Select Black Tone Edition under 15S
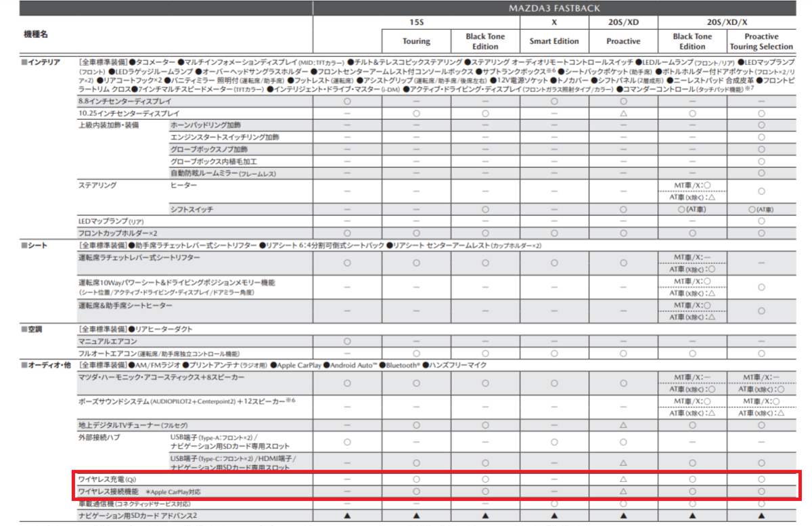 tap(485, 41)
